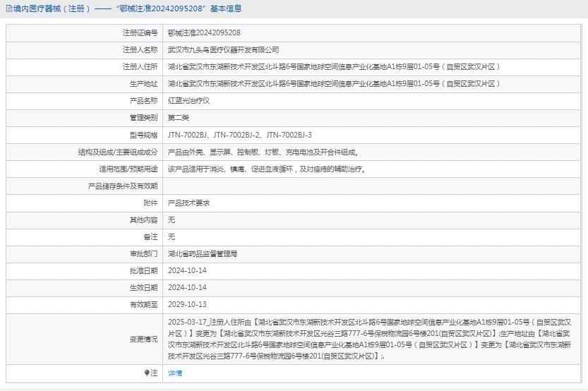Click registrant name 武汉市九头鸟医疗仪器开发有限公司
Screen dimensions: 588x391
coord(223,49)
